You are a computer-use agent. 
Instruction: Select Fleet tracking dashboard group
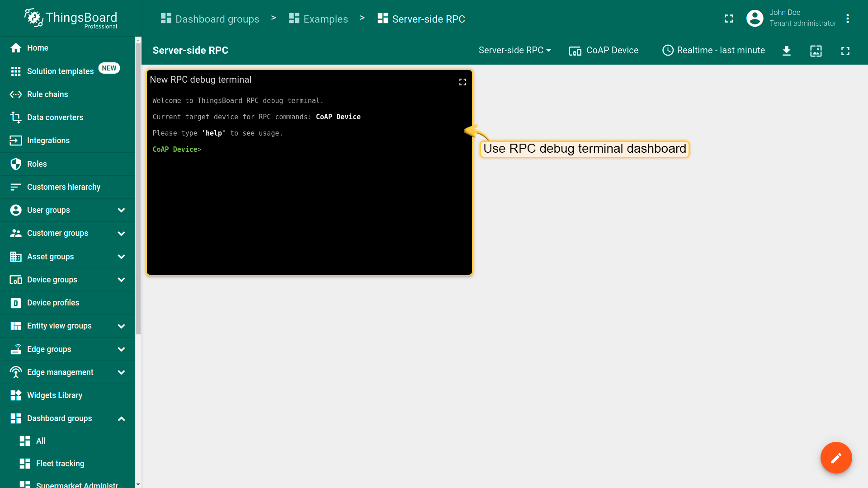(60, 464)
